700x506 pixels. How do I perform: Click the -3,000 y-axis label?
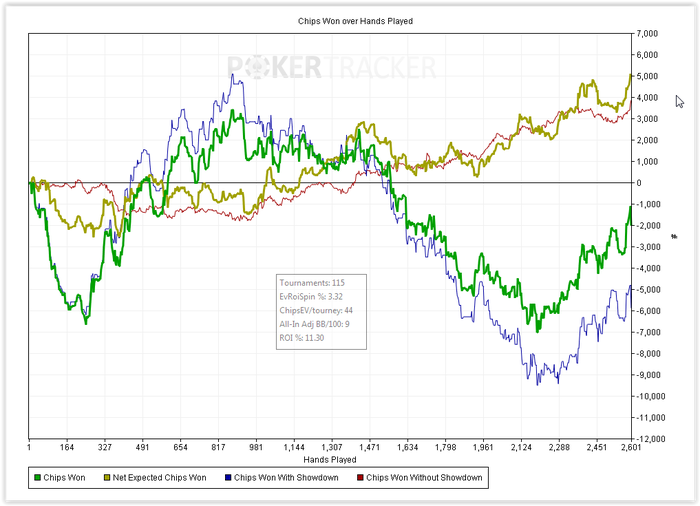(x=646, y=247)
